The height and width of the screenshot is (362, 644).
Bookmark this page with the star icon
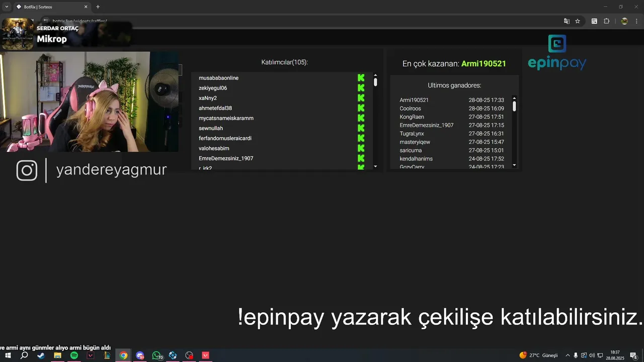click(x=578, y=21)
